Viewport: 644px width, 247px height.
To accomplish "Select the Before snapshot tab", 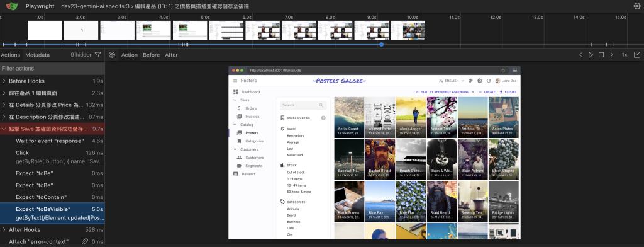I will pos(151,55).
